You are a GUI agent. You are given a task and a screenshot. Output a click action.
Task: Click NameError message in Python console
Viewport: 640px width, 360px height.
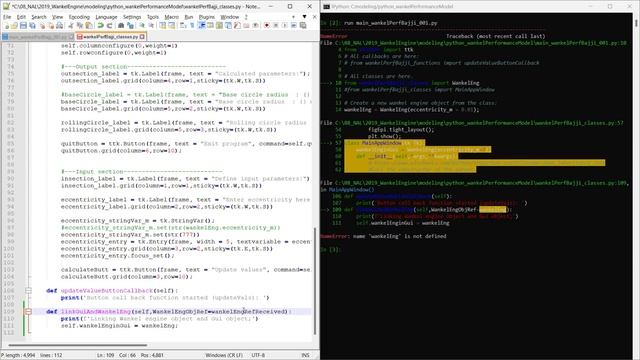click(383, 236)
